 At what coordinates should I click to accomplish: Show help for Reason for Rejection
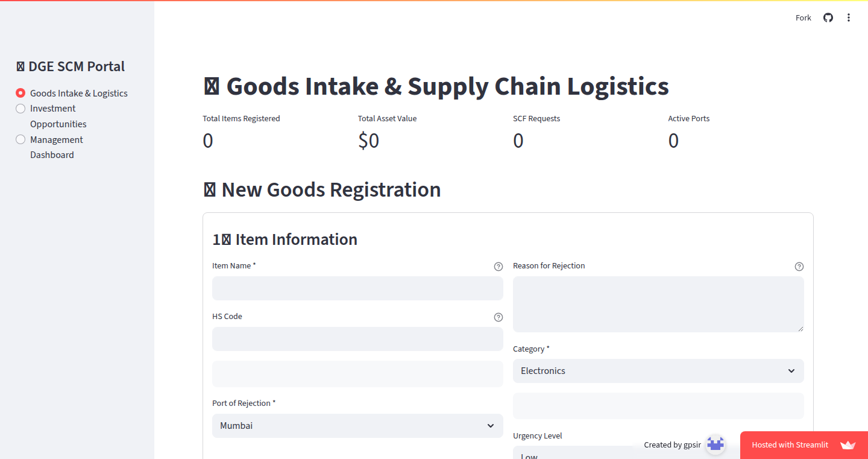coord(799,267)
